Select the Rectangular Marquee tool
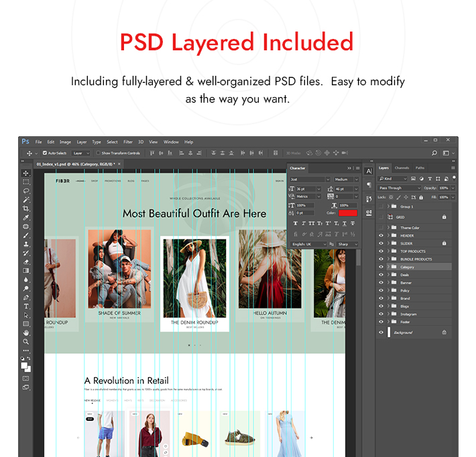 pos(26,182)
